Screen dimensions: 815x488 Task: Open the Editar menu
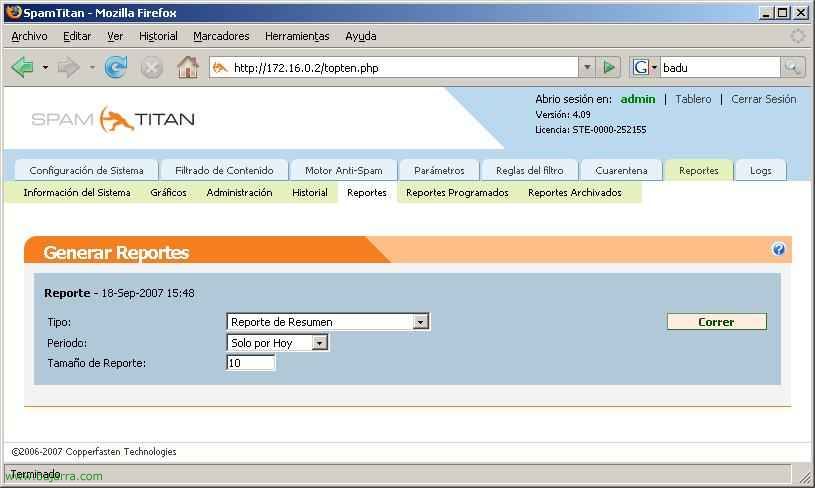pos(77,36)
